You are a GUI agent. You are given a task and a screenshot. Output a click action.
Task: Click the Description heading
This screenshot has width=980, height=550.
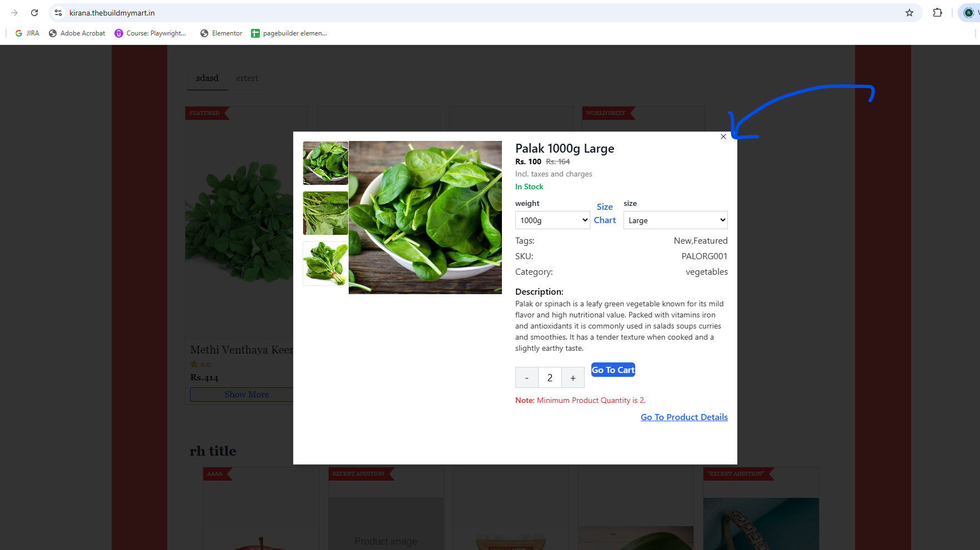click(539, 292)
